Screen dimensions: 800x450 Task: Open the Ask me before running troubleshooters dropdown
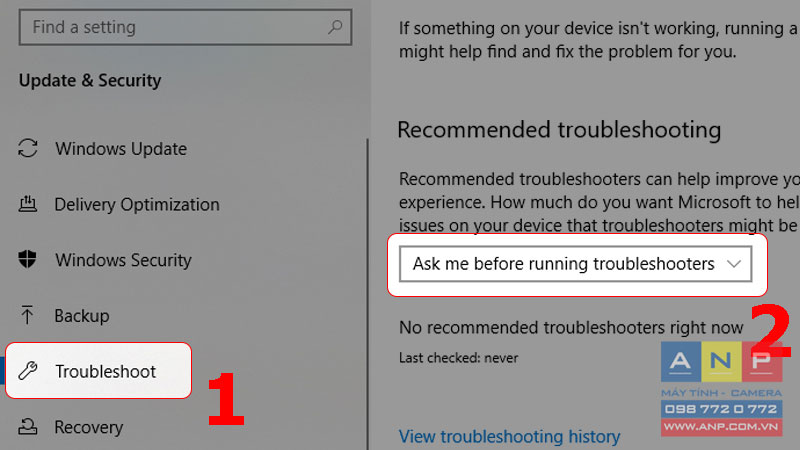pos(576,264)
